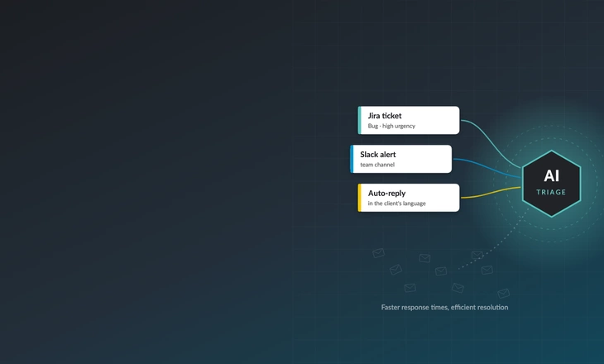Image resolution: width=604 pixels, height=364 pixels.
Task: Click 'Bug - high urgency' subtitle
Action: click(391, 126)
